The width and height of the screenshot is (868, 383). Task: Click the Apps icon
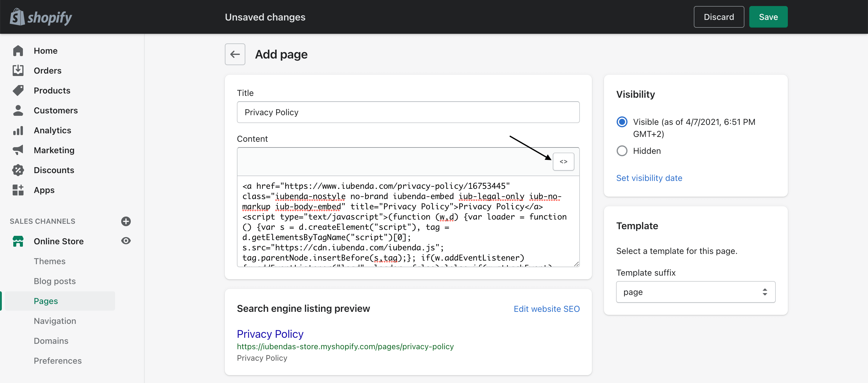pyautogui.click(x=18, y=190)
